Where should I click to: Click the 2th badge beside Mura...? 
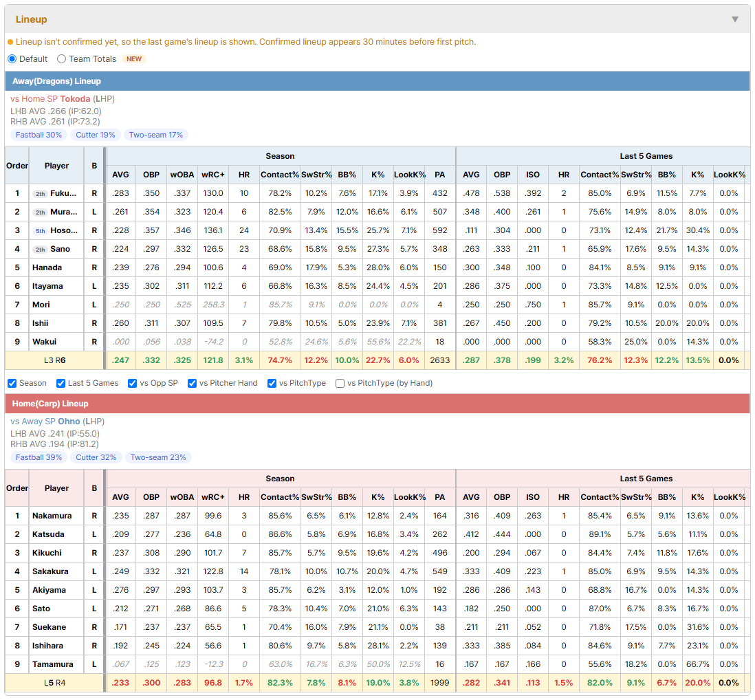tap(41, 212)
